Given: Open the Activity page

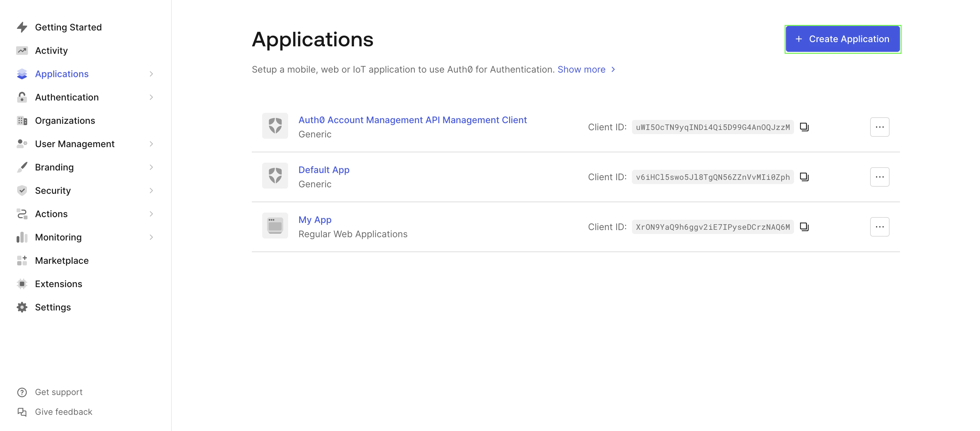Looking at the screenshot, I should click(51, 51).
